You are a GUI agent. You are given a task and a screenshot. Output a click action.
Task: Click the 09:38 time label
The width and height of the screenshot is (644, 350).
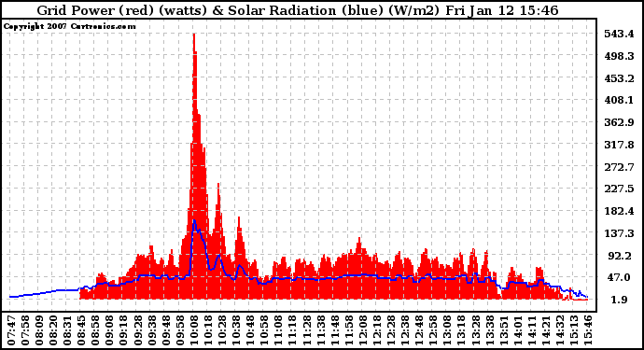click(151, 330)
